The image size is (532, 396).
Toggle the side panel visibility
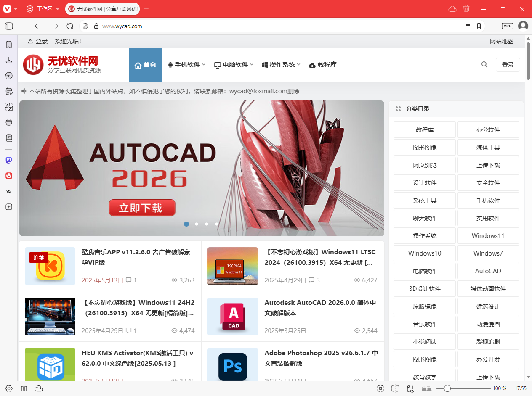pos(9,26)
